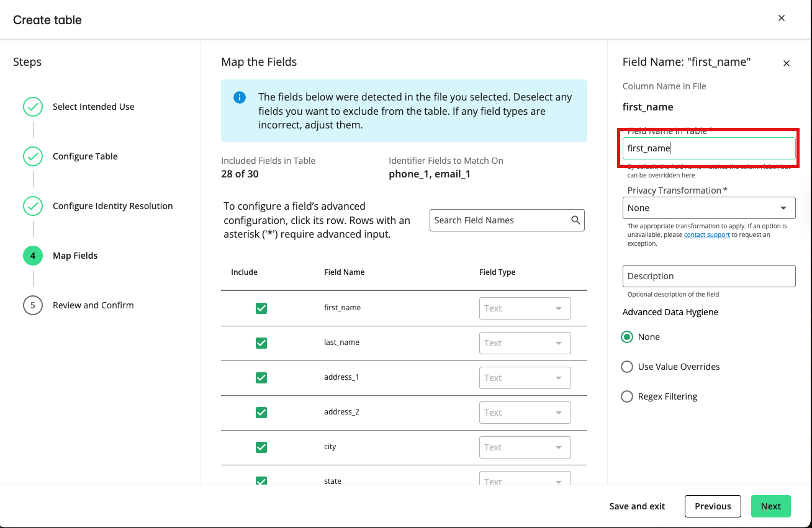Expand the address_2 field type dropdown
This screenshot has height=528, width=812.
525,413
